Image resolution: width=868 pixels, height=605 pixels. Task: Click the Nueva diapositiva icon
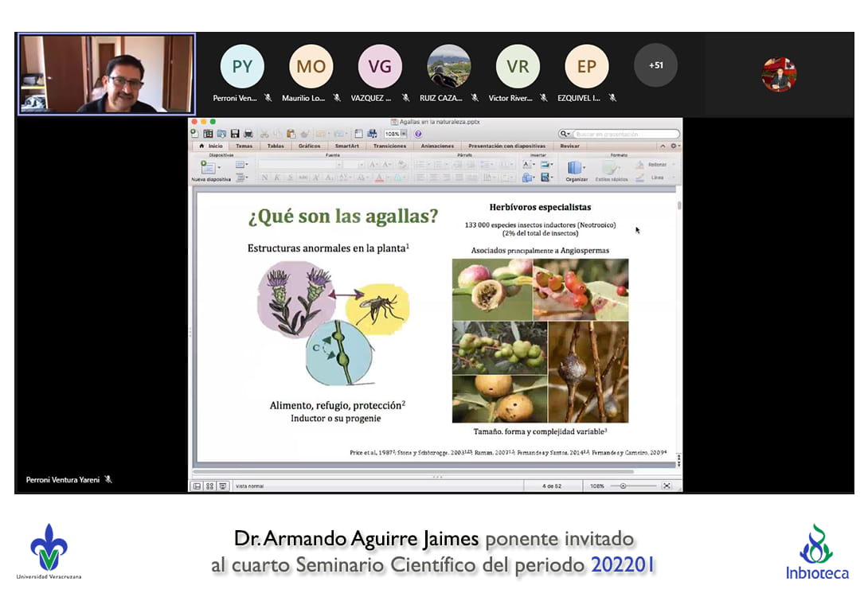208,167
